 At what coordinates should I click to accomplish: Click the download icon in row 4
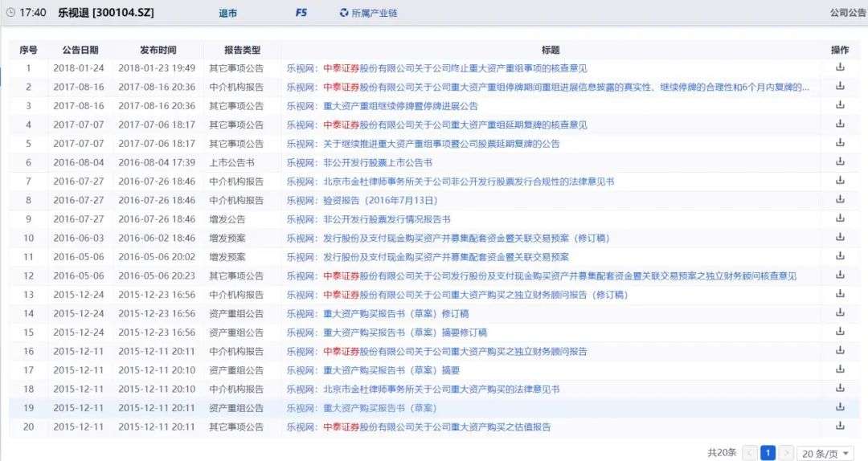pyautogui.click(x=840, y=124)
